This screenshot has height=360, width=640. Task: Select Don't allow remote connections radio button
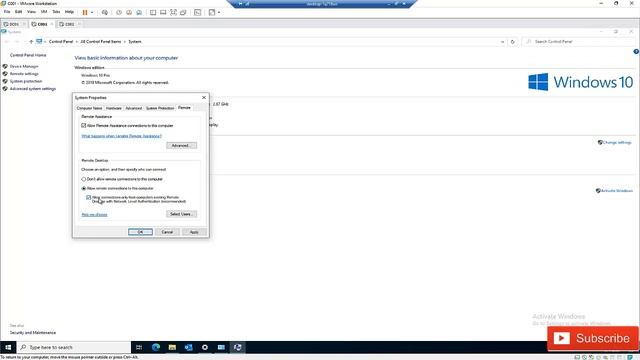point(84,179)
